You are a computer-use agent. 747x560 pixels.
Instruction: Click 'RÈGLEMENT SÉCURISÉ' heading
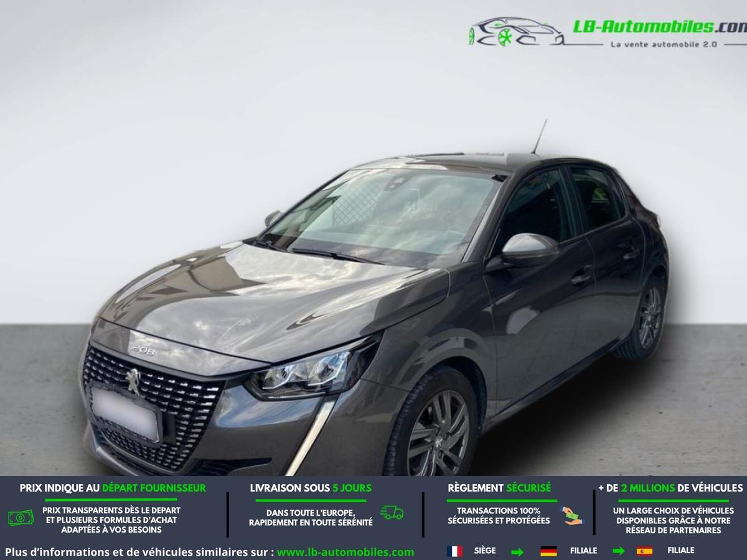[x=499, y=488]
